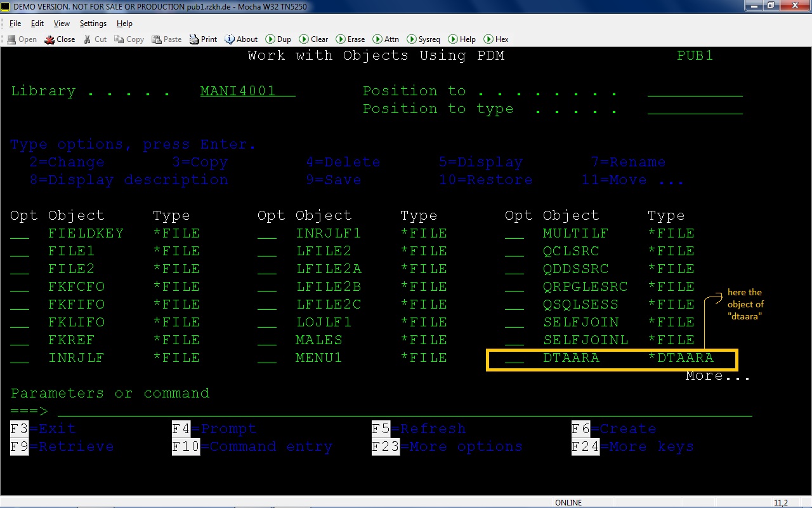Click the Dup toolbar icon
The image size is (812, 508).
pos(278,39)
